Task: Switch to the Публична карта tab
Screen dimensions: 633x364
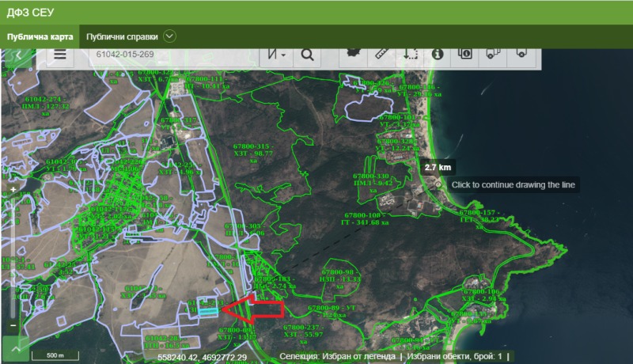Action: coord(40,37)
